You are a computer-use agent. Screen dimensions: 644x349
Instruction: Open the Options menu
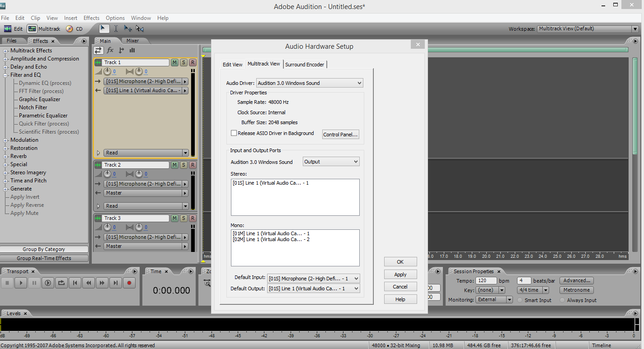115,18
